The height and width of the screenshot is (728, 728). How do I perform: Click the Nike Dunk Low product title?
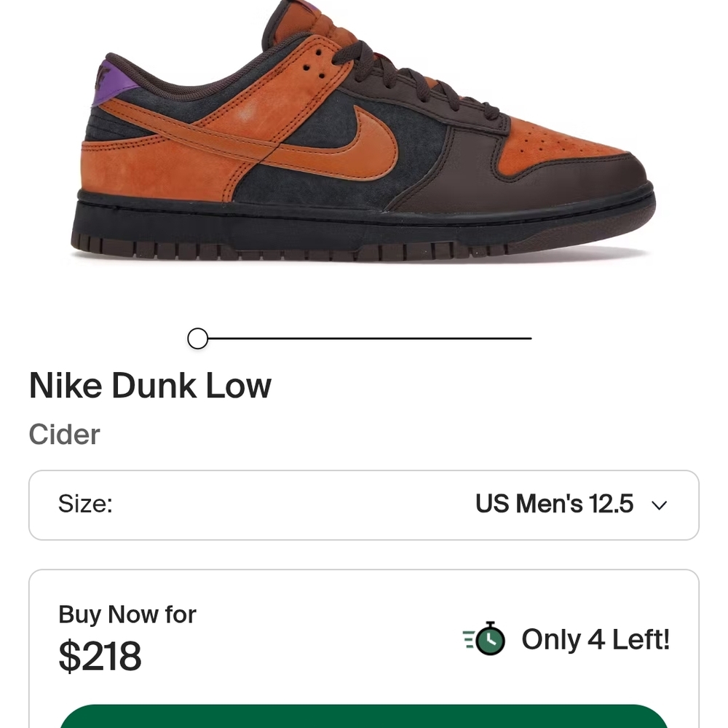pos(149,385)
